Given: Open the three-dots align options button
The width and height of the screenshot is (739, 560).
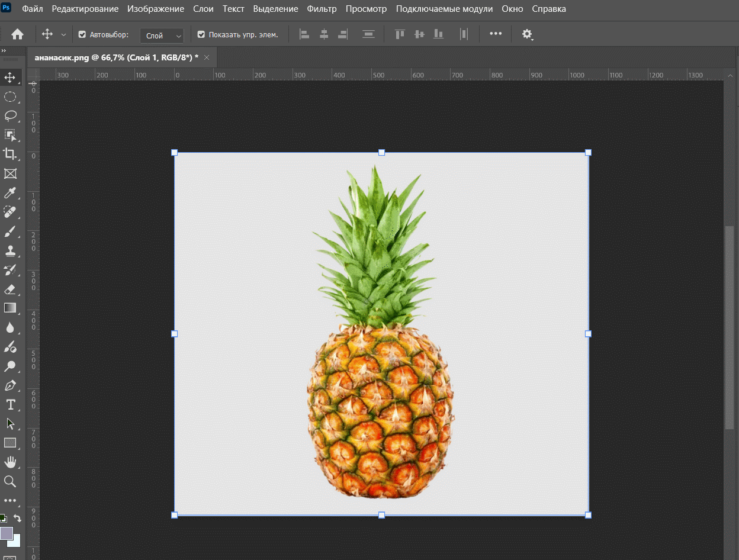Looking at the screenshot, I should coord(496,34).
